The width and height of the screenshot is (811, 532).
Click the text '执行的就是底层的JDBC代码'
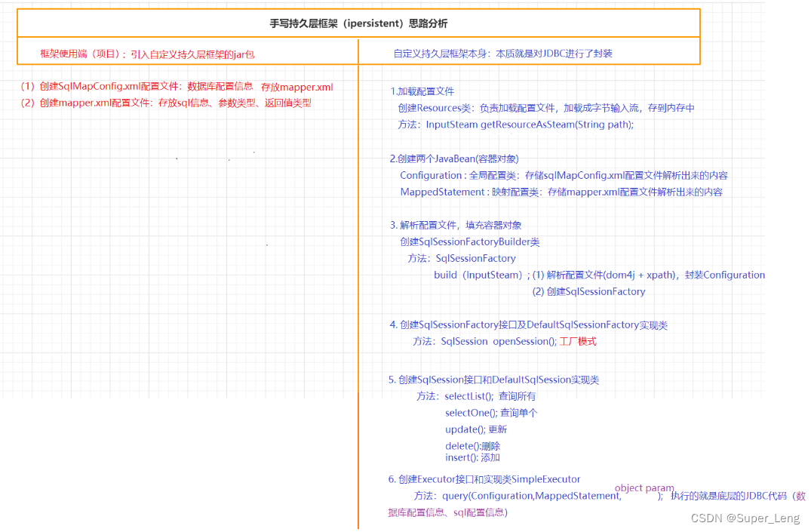tap(729, 495)
